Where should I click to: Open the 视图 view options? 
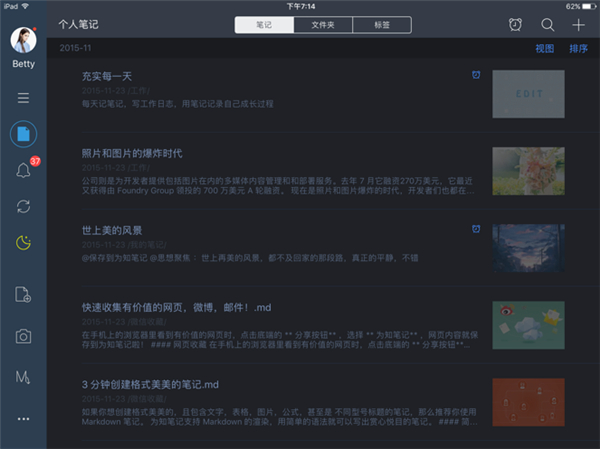point(544,48)
